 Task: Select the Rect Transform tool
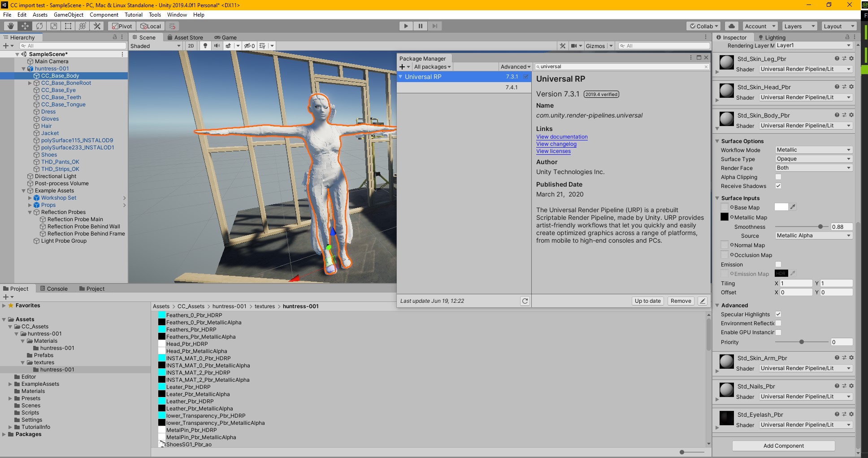click(68, 26)
